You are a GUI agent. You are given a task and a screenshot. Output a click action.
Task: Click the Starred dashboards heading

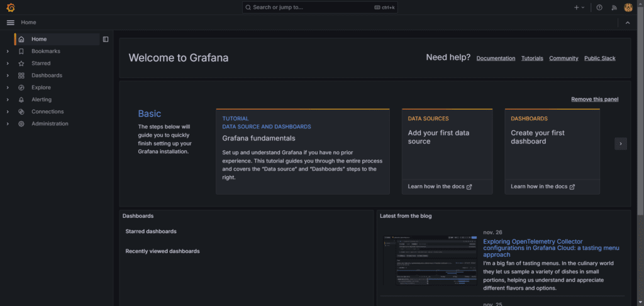pyautogui.click(x=151, y=232)
